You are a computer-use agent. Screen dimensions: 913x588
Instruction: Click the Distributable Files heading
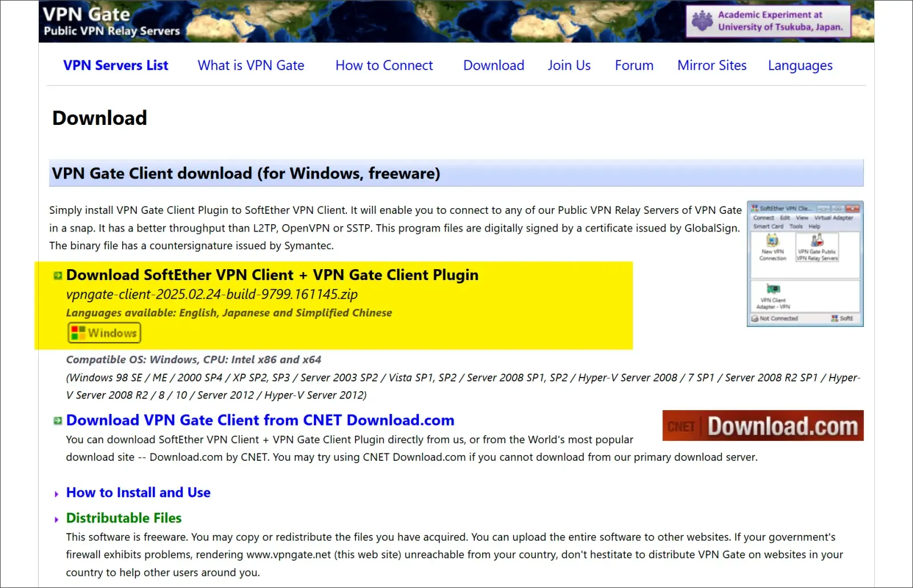point(124,518)
